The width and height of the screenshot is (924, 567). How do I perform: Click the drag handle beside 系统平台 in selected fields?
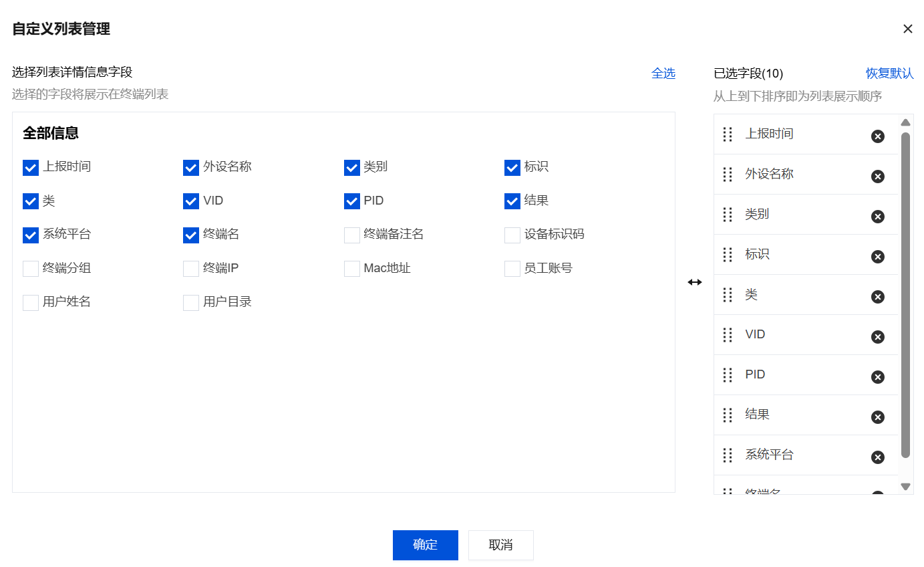[x=728, y=455]
